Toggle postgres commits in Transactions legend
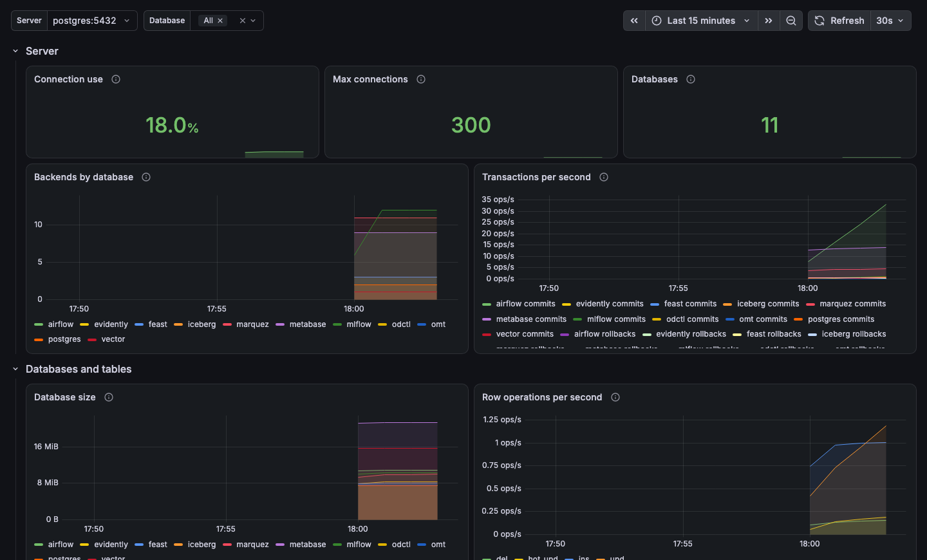The width and height of the screenshot is (927, 560). (841, 319)
